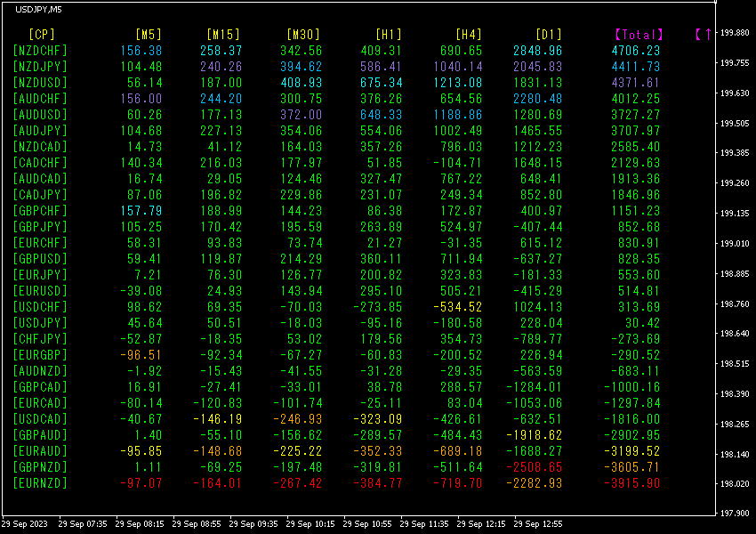Select the [GBPNZD] pair label

40,467
